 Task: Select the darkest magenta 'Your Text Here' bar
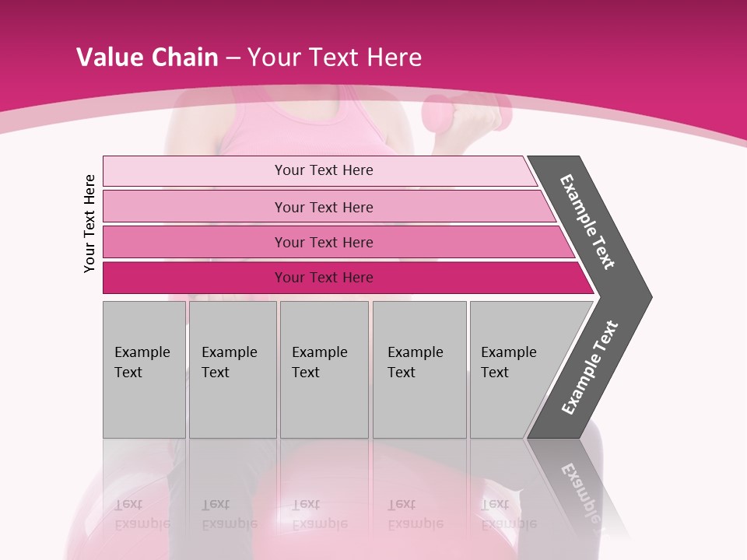pos(348,278)
